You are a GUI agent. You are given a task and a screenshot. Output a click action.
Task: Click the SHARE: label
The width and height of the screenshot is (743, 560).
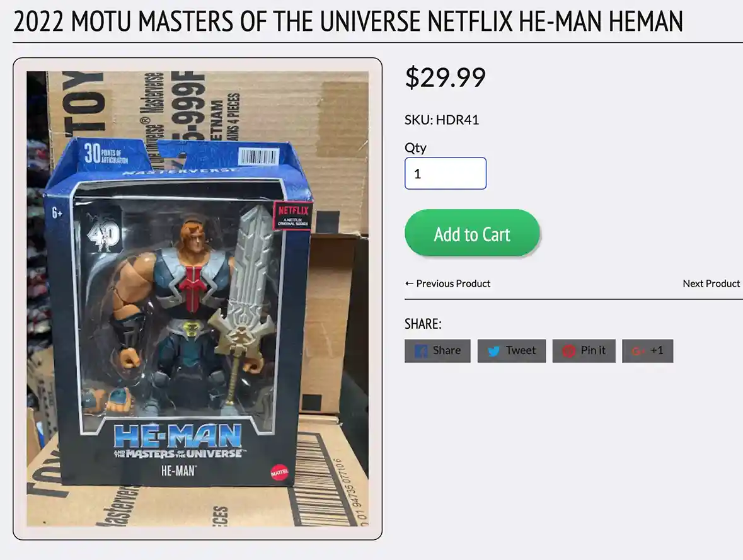point(423,324)
